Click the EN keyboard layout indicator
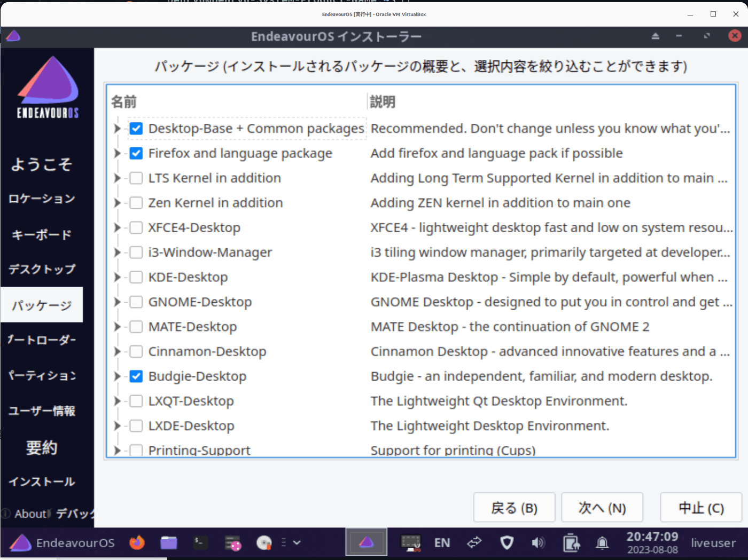 pyautogui.click(x=442, y=543)
